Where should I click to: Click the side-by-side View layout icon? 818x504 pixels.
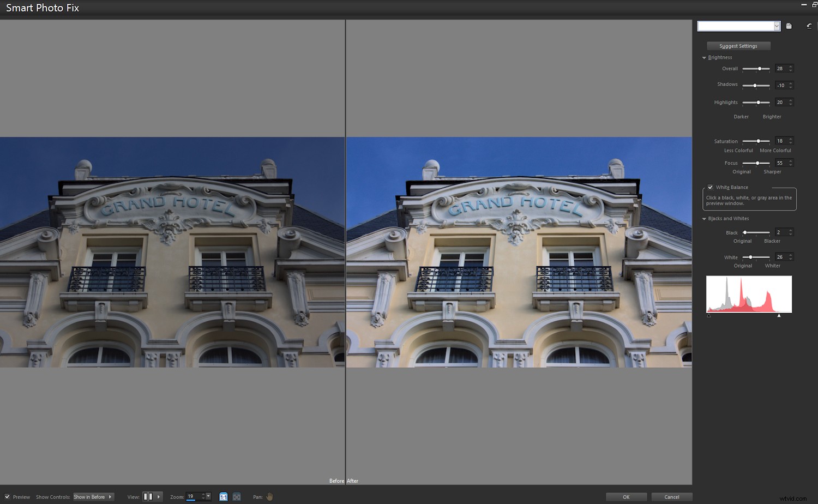148,496
